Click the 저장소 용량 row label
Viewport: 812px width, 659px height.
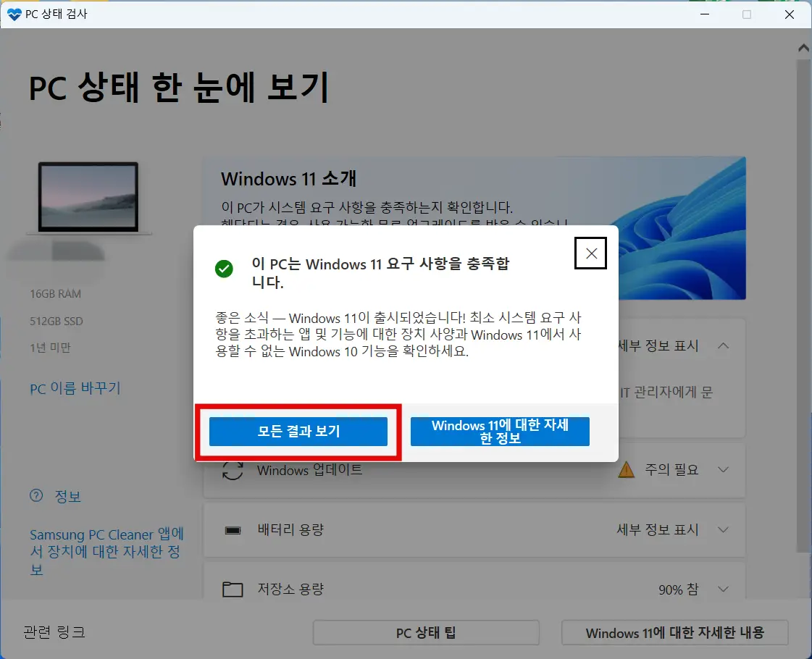point(290,589)
